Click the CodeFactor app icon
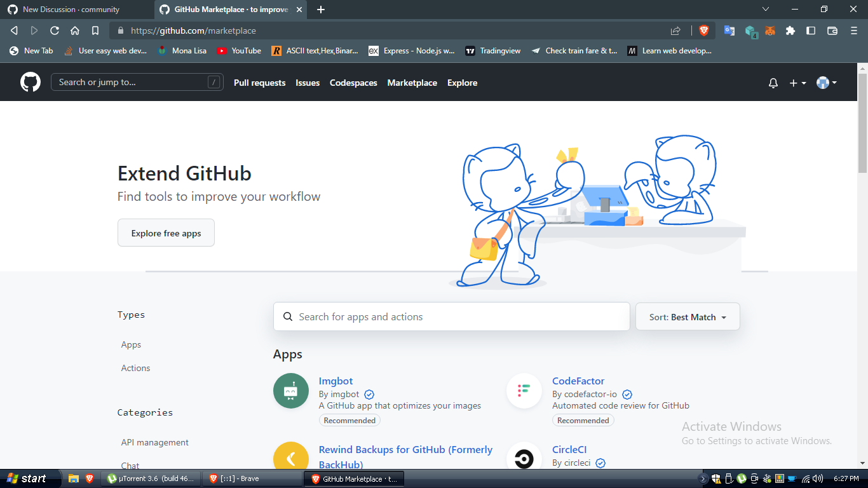 point(524,391)
